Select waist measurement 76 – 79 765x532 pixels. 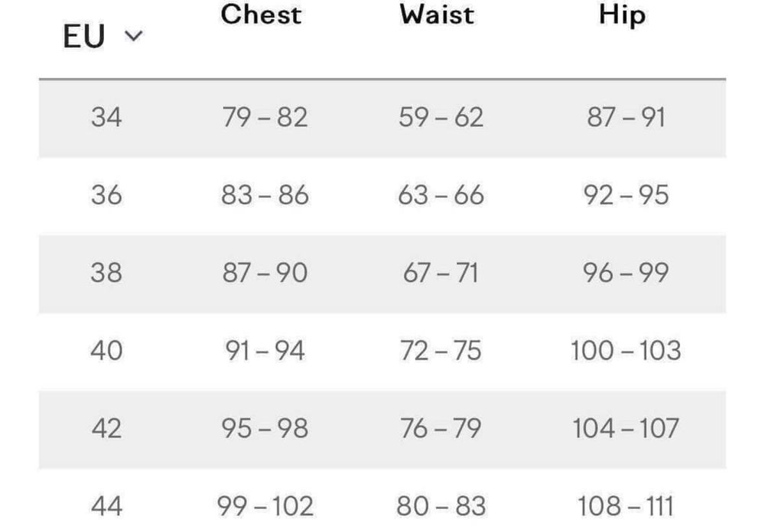tap(441, 429)
